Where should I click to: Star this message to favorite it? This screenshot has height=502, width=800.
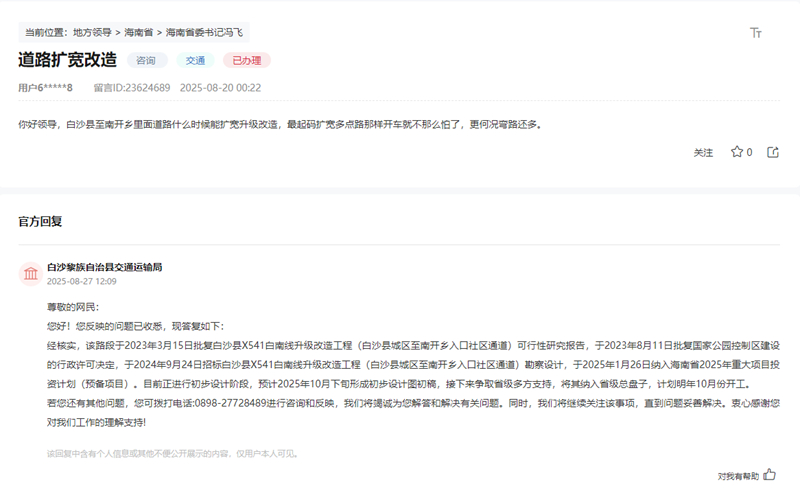coord(737,152)
